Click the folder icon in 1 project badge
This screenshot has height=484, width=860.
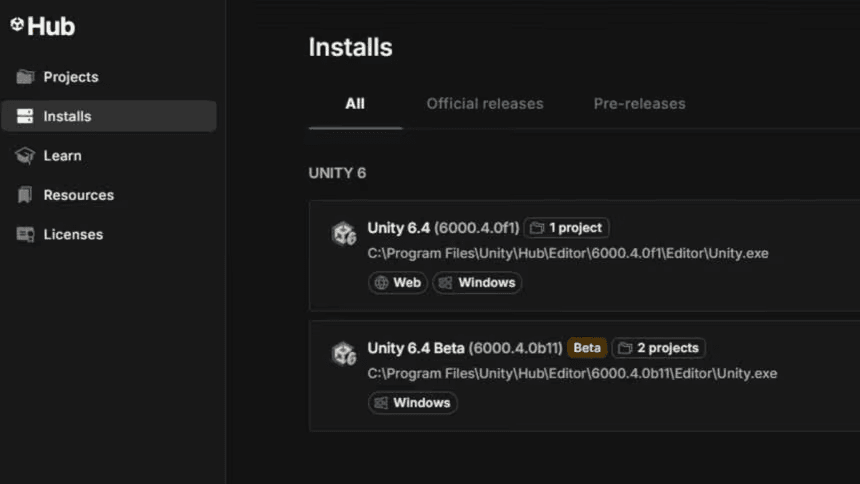coord(537,228)
